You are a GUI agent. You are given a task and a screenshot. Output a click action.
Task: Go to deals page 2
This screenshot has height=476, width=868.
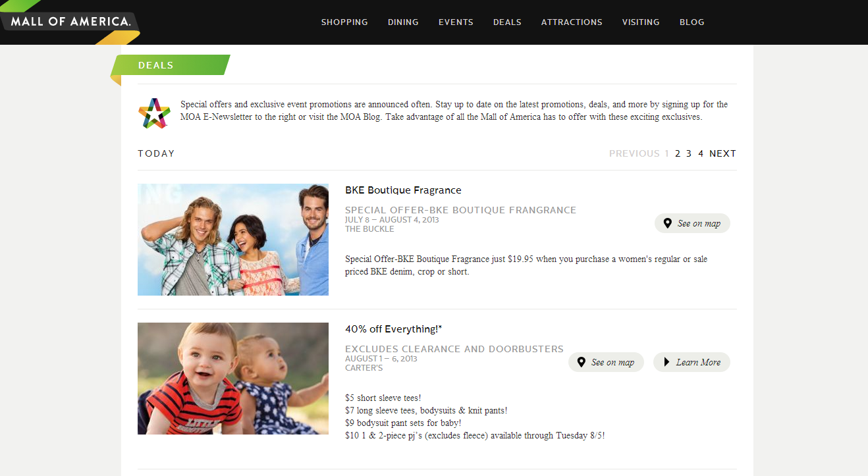[678, 153]
